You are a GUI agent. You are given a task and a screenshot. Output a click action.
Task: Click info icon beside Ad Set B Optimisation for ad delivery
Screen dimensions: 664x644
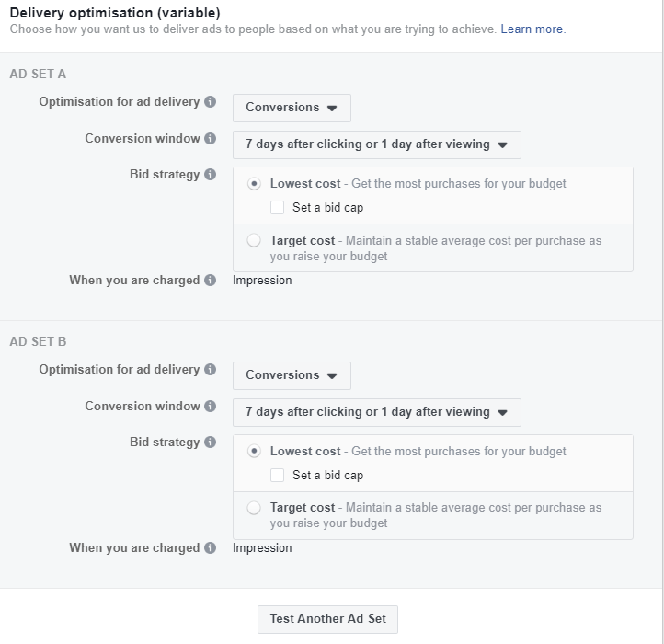pyautogui.click(x=211, y=370)
